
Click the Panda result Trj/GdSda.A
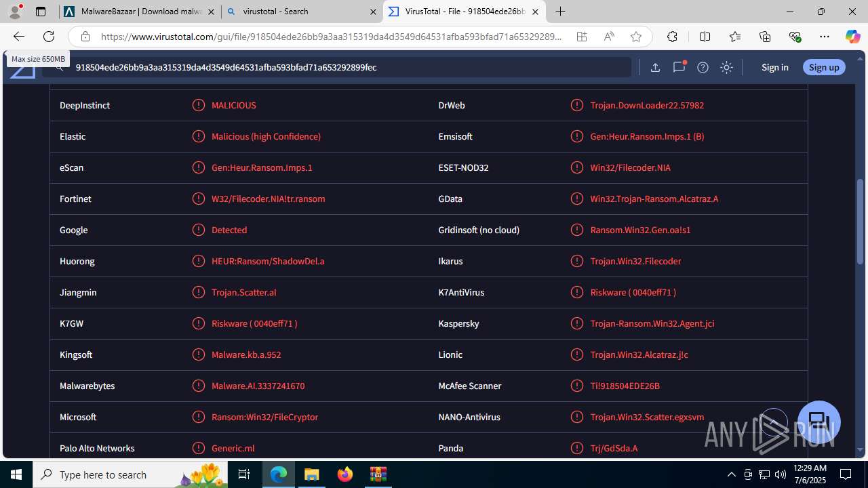point(614,448)
